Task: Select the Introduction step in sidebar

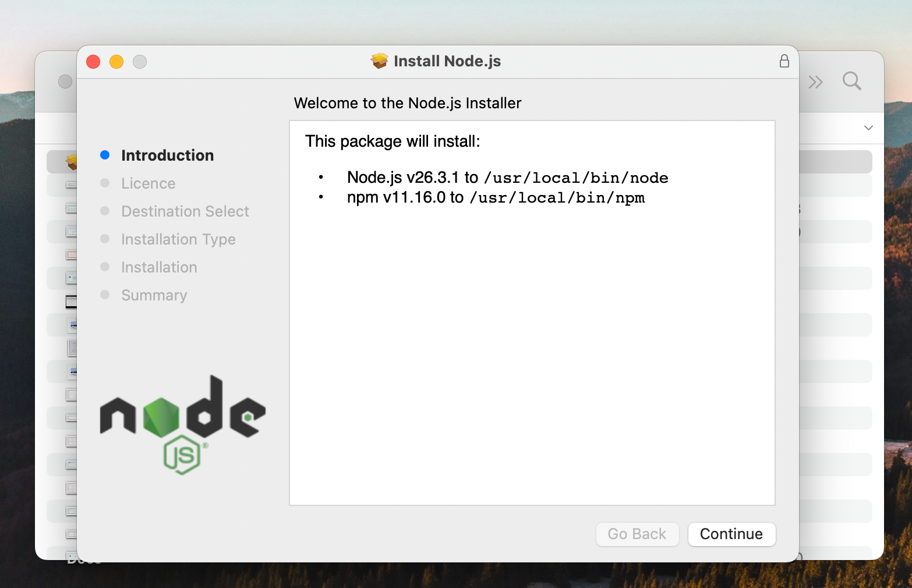Action: (167, 155)
